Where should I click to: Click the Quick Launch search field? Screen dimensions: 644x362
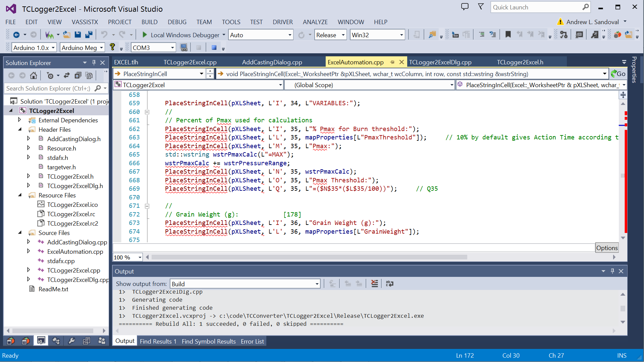click(x=540, y=7)
